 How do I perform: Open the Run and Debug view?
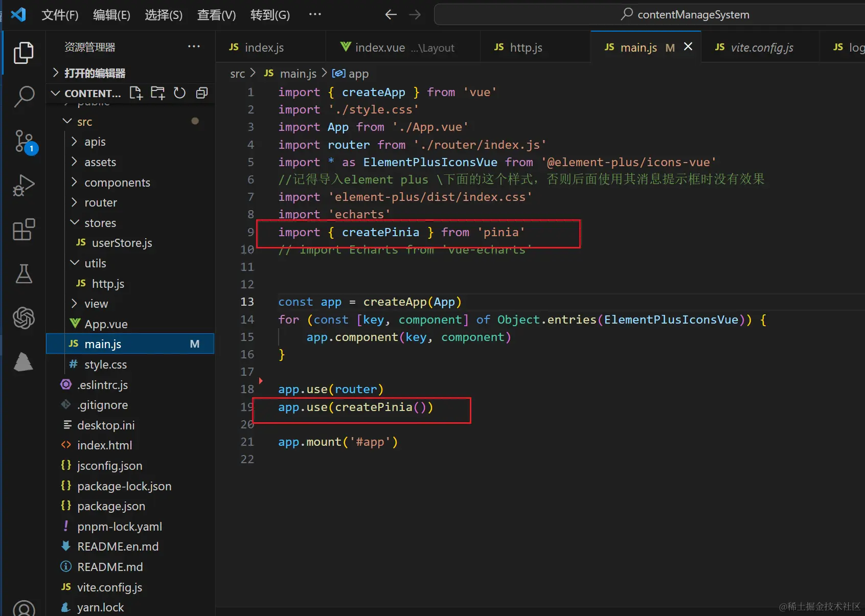[x=24, y=185]
